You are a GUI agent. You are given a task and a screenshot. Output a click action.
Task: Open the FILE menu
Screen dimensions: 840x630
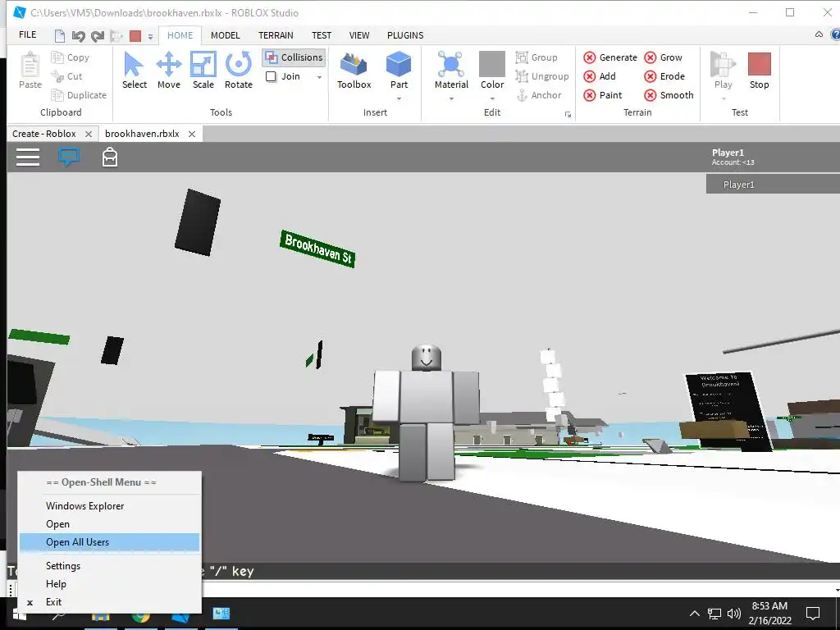coord(27,34)
